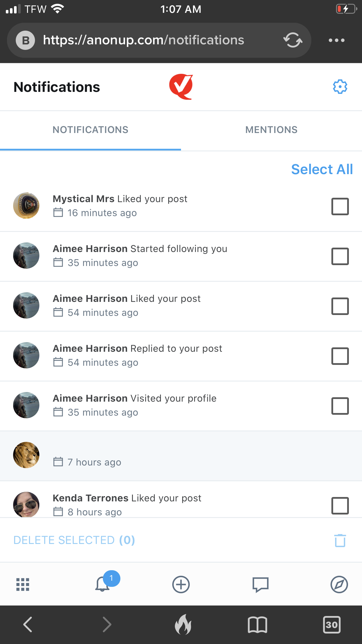Select the Kenda Terrones notification checkbox
The image size is (362, 644).
pos(340,505)
